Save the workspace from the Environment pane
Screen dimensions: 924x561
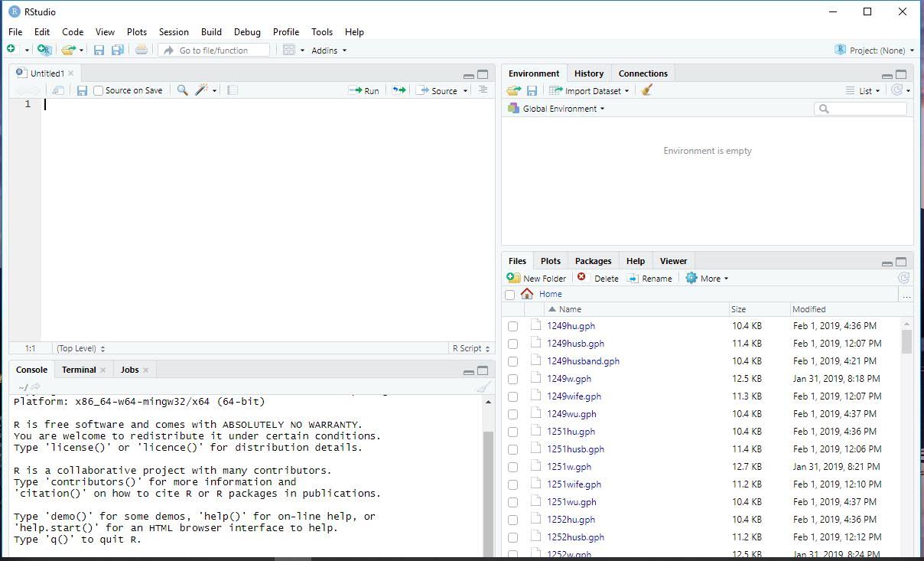pyautogui.click(x=532, y=90)
